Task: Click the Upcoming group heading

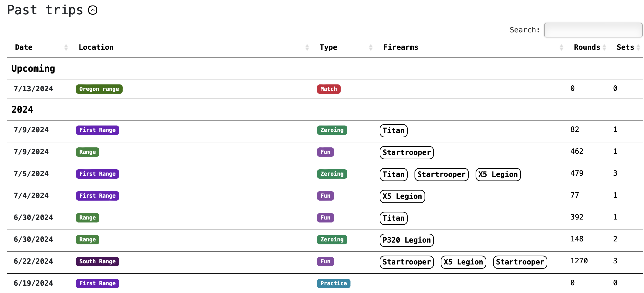Action: (x=33, y=69)
